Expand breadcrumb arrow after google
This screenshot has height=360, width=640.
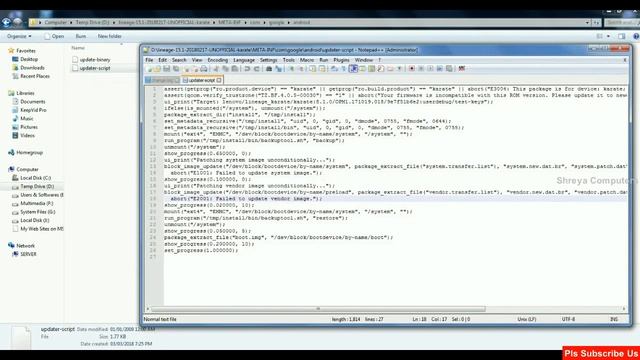[289, 22]
